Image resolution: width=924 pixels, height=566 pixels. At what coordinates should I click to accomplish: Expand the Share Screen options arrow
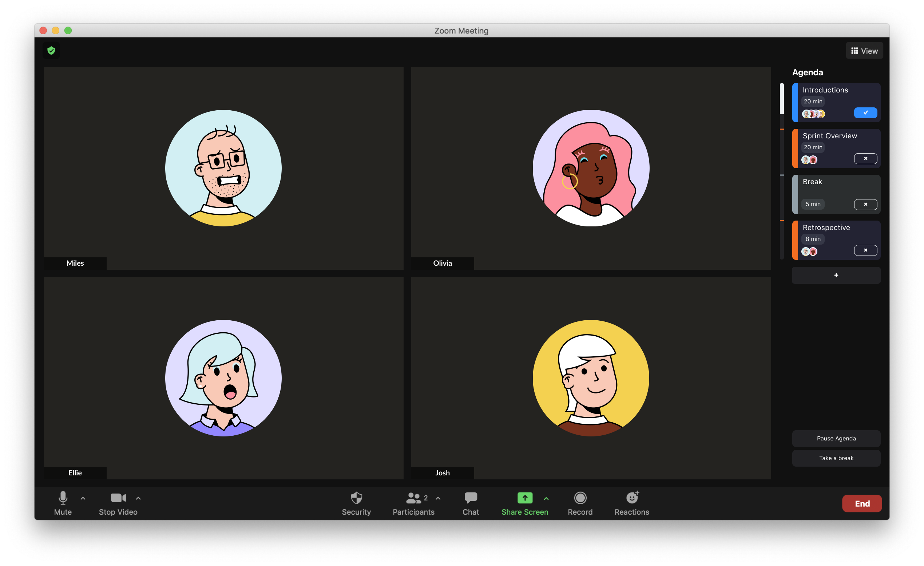[x=546, y=499]
